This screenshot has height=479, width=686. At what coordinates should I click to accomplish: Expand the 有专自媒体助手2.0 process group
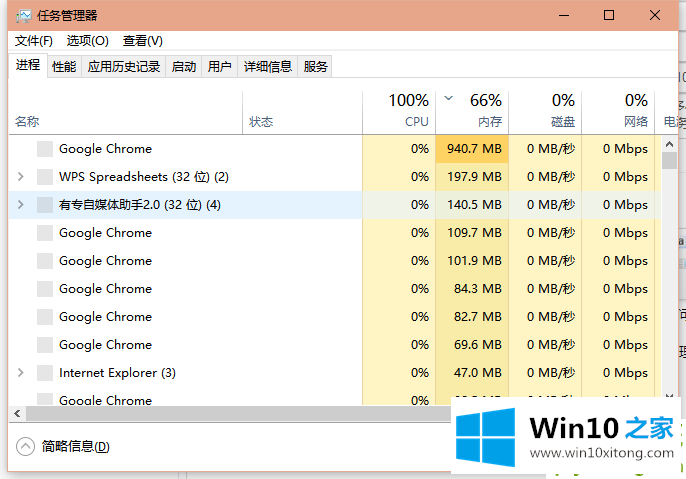click(21, 205)
